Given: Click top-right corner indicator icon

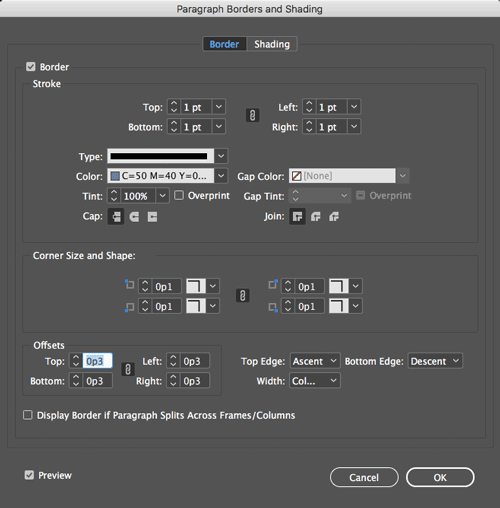Looking at the screenshot, I should coord(273,285).
